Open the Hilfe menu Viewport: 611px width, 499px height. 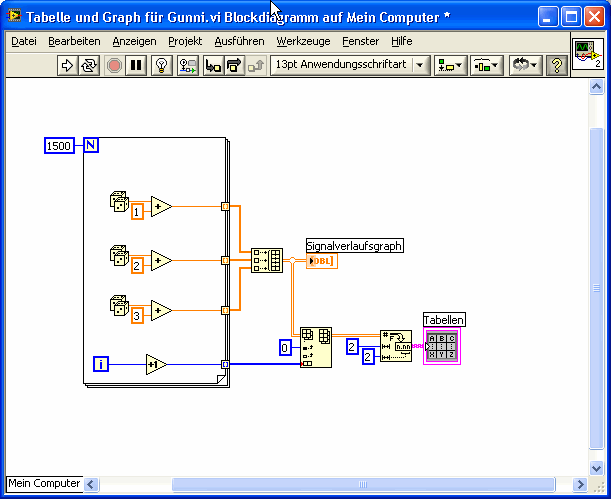click(x=402, y=41)
